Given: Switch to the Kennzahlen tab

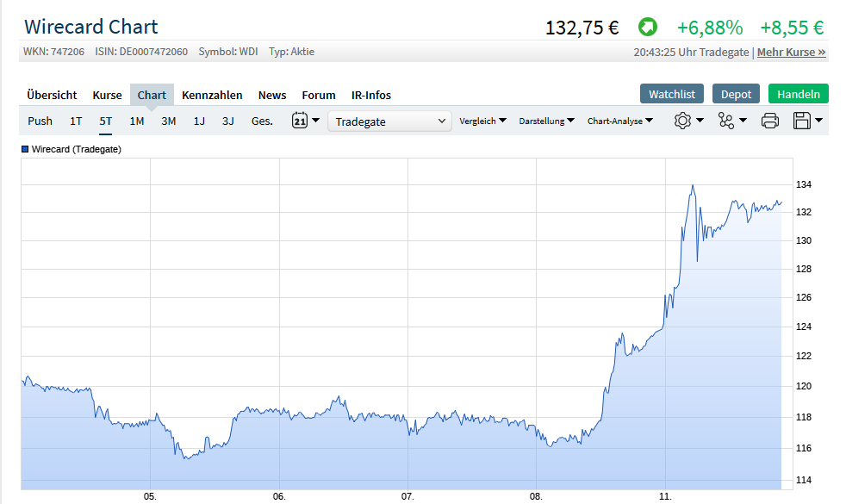Looking at the screenshot, I should click(x=212, y=95).
